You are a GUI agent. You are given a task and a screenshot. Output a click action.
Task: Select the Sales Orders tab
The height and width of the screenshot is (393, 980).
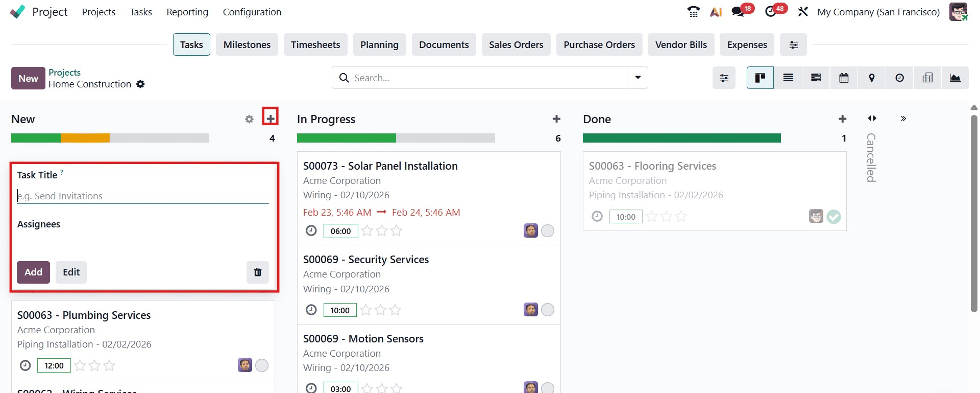click(x=516, y=45)
